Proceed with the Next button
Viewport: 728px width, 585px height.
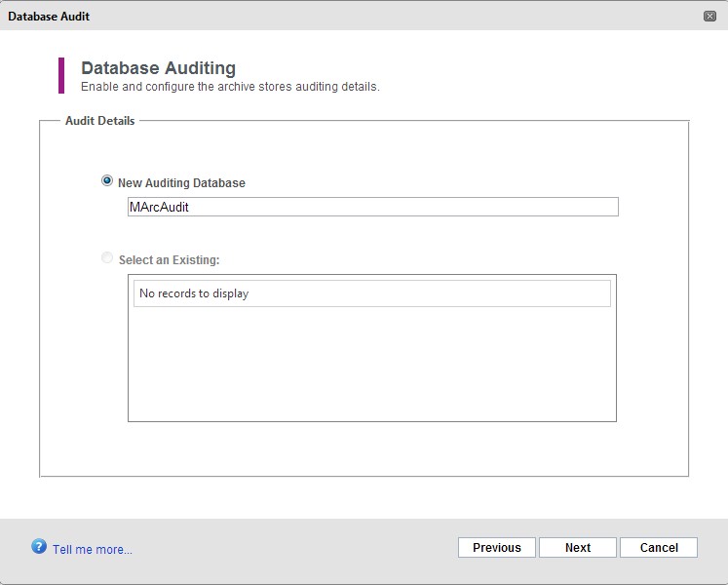pyautogui.click(x=578, y=547)
